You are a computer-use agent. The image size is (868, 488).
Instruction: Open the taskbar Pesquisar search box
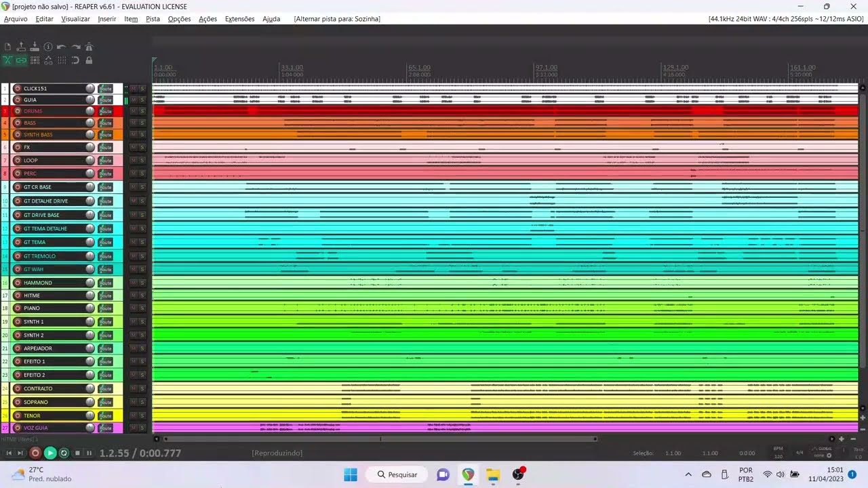tap(397, 474)
